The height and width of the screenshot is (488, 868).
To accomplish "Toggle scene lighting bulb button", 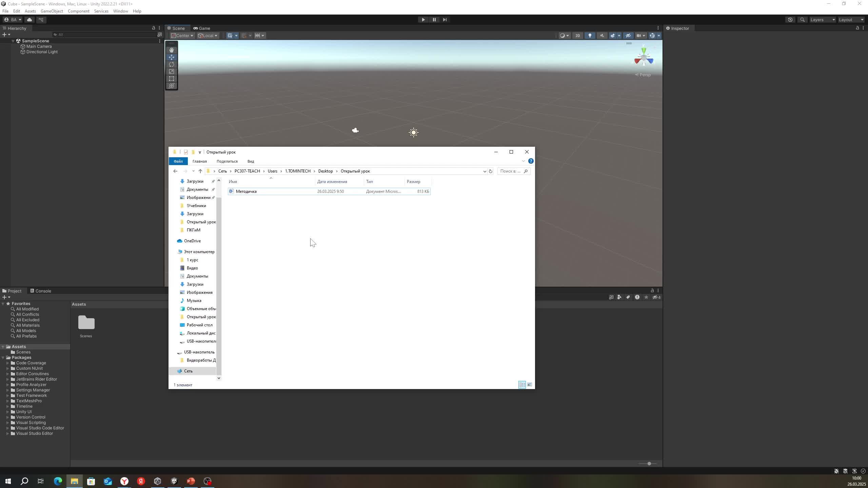I will pos(590,36).
